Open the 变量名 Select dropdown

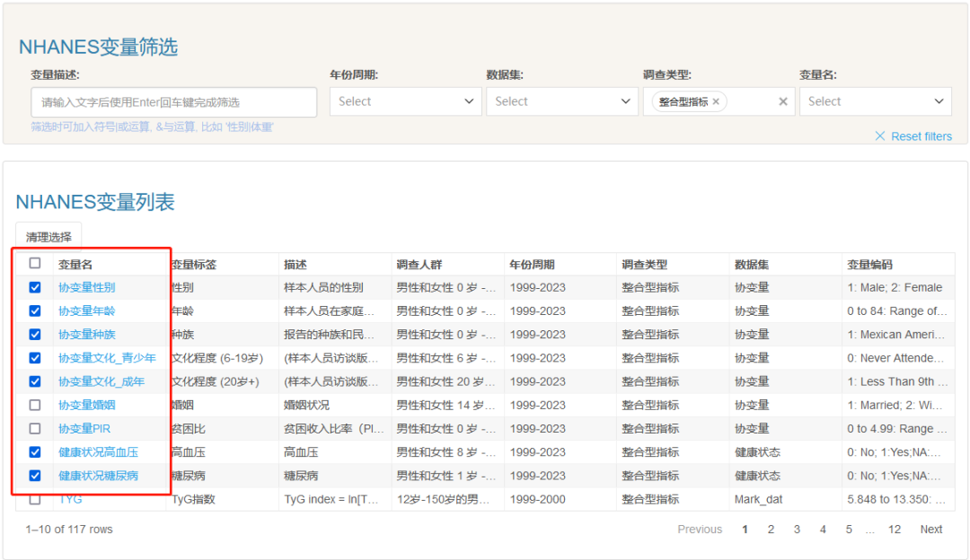875,101
